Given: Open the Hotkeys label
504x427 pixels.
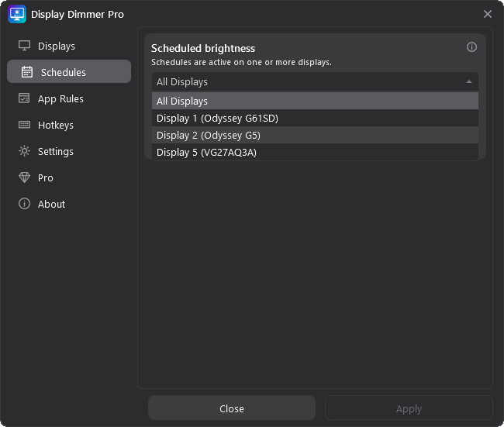Looking at the screenshot, I should click(x=56, y=126).
